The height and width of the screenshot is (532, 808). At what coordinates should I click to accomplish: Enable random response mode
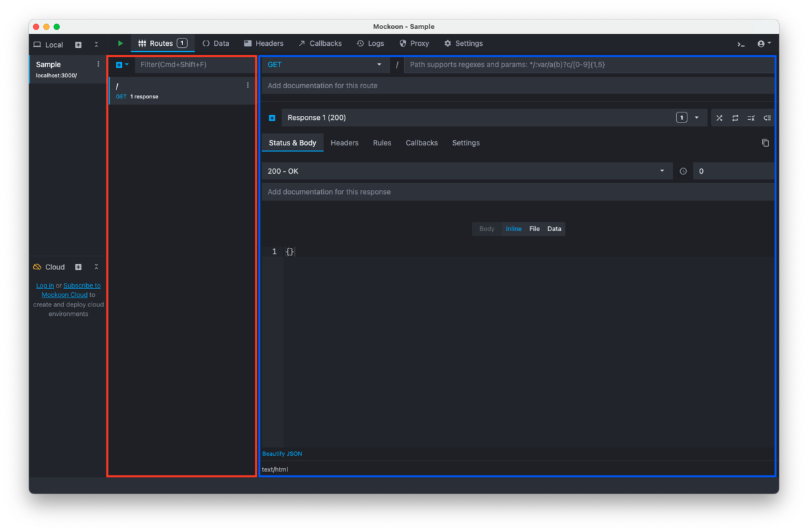point(719,118)
